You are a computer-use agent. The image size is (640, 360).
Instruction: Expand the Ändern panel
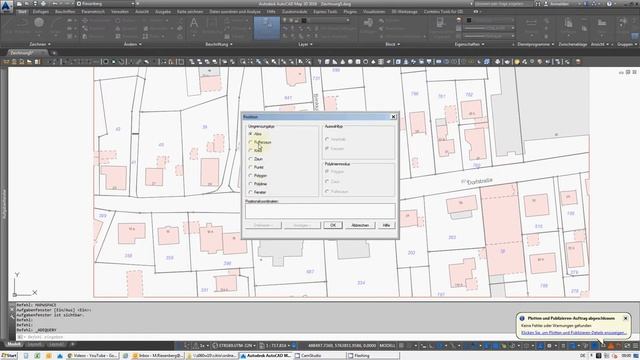(133, 44)
